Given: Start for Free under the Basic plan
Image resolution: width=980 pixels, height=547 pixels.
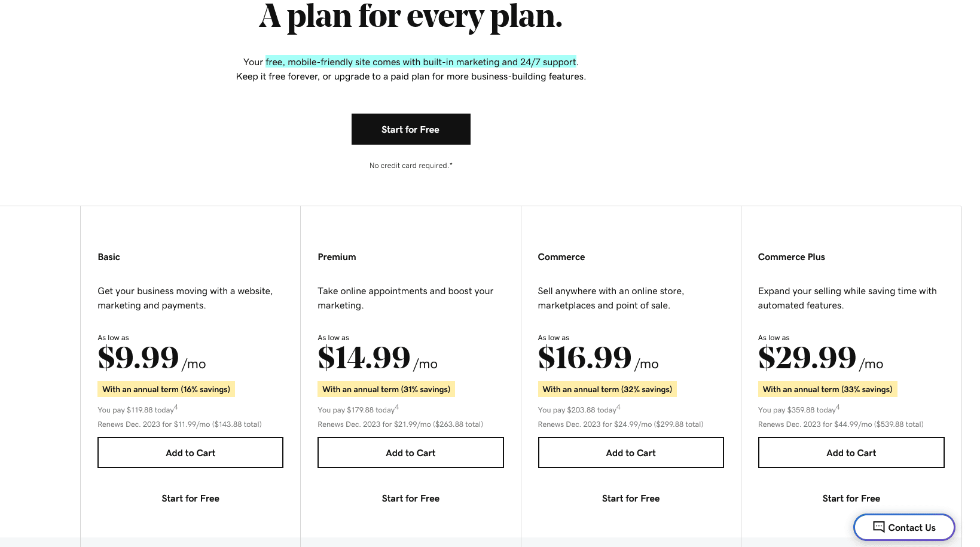Looking at the screenshot, I should click(x=190, y=499).
